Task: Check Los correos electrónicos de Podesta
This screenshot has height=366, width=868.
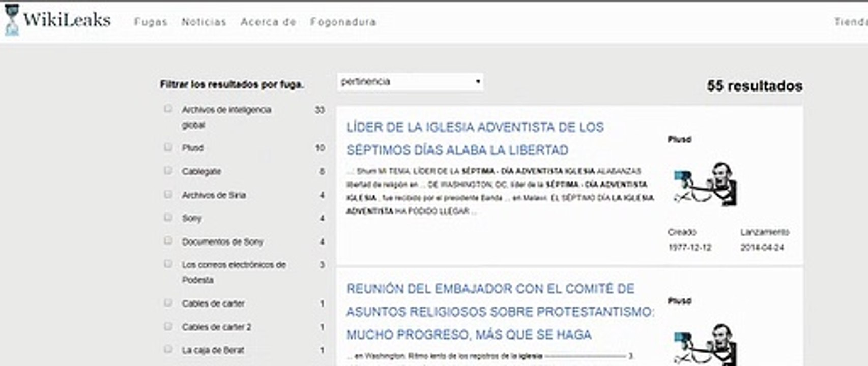Action: tap(168, 264)
